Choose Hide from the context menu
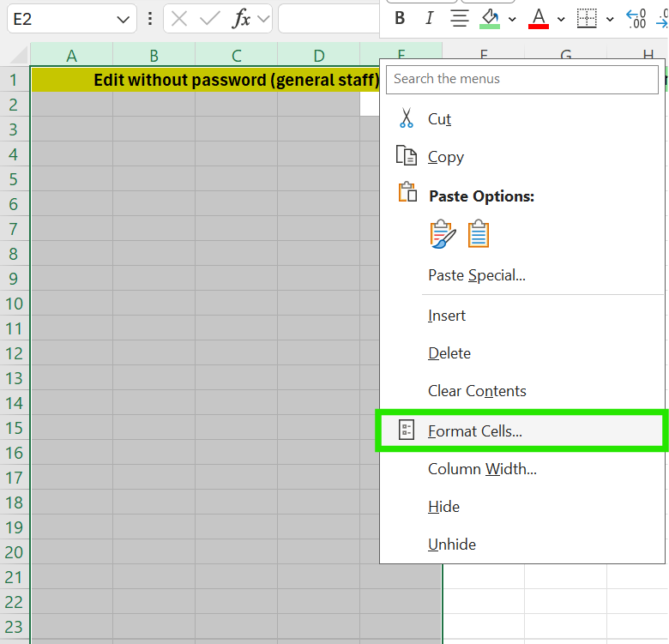This screenshot has height=644, width=669. click(x=521, y=507)
